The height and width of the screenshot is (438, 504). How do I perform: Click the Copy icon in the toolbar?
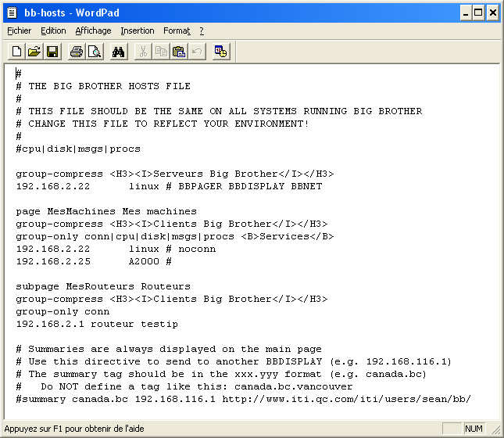(x=161, y=52)
